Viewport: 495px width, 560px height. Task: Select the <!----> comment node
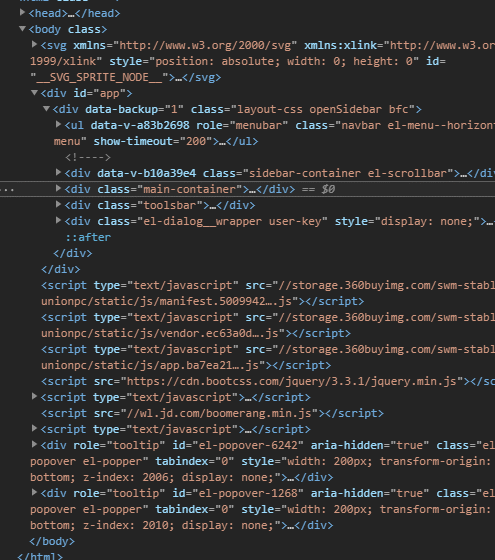[x=88, y=157]
